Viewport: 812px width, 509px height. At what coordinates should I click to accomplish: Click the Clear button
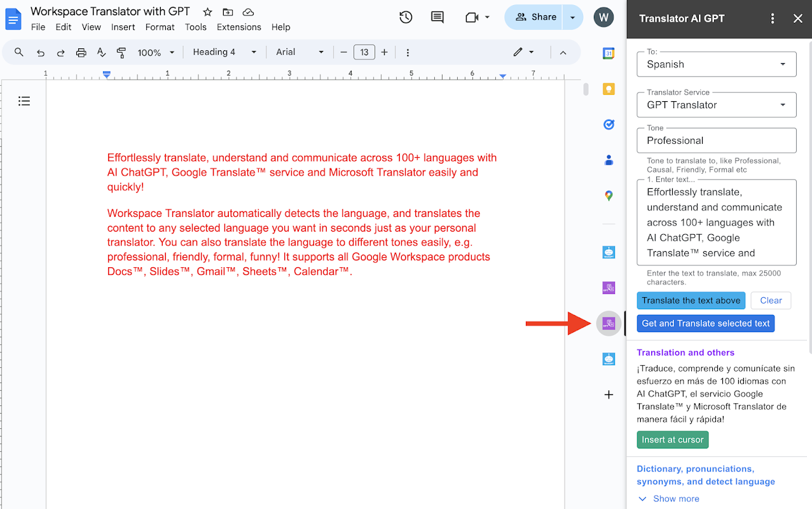(x=771, y=300)
